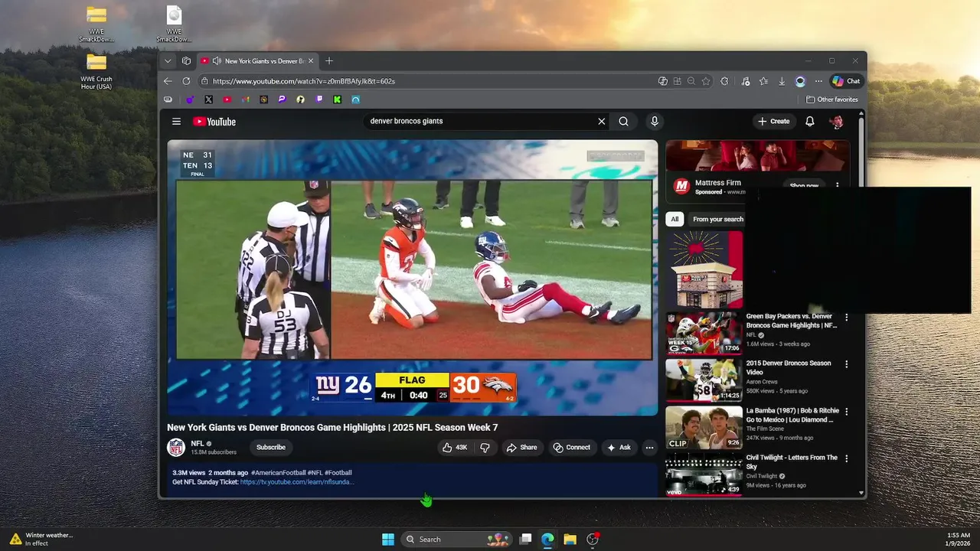Viewport: 980px width, 551px height.
Task: Open Edge downloads arrow icon
Action: [782, 81]
